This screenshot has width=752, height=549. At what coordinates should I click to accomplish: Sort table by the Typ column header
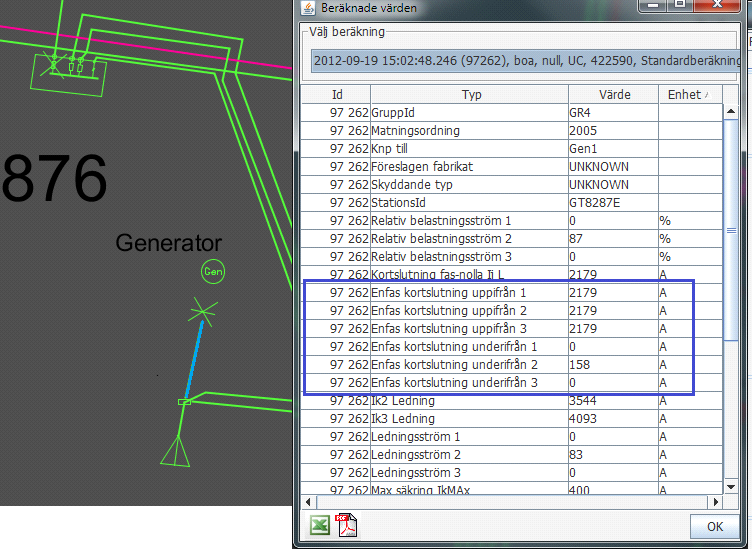tap(470, 94)
